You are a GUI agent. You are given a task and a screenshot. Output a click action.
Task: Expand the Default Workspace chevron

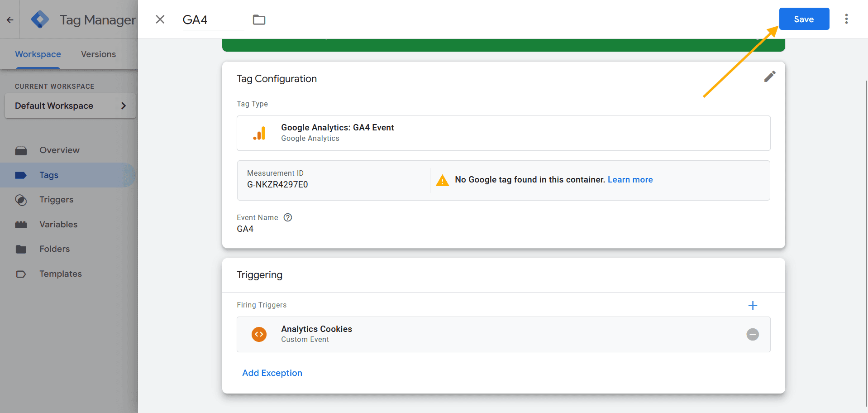point(124,106)
